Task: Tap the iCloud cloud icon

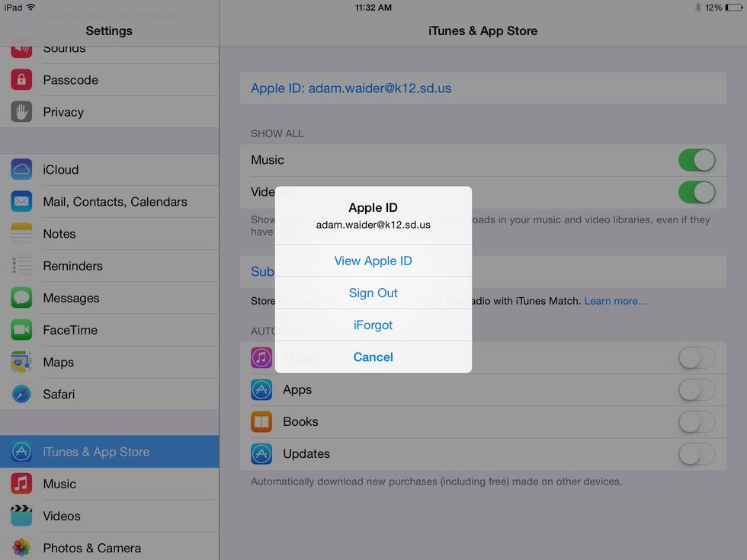Action: 21,169
